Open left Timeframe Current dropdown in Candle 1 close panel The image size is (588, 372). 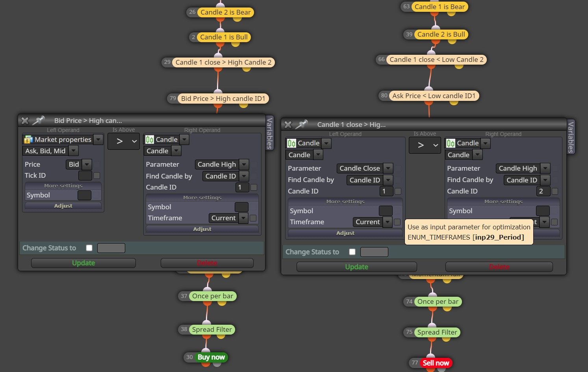coord(388,222)
